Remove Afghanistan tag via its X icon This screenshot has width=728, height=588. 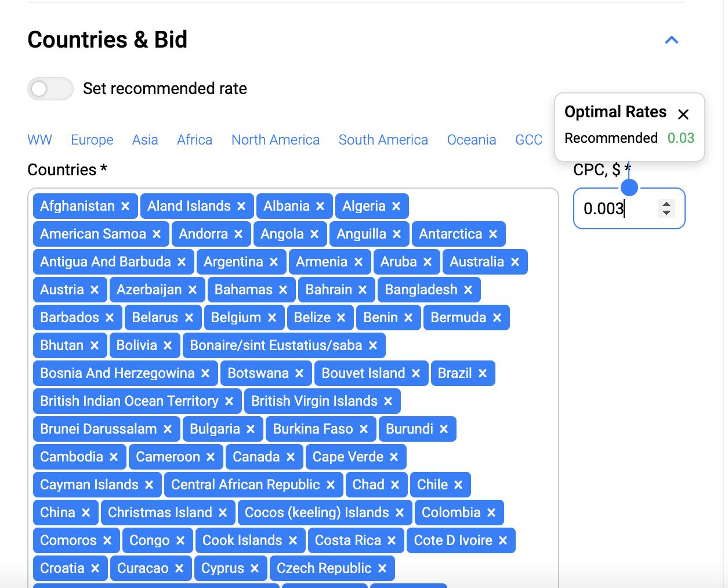125,206
